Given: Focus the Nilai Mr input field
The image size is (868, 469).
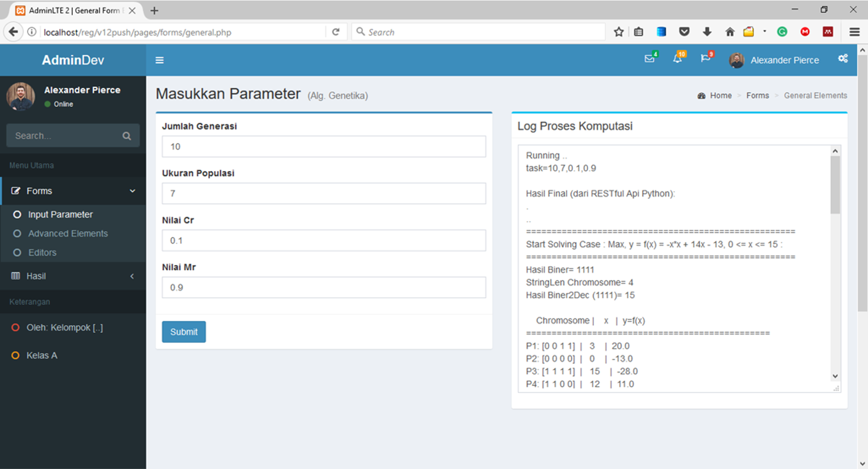Looking at the screenshot, I should 324,287.
